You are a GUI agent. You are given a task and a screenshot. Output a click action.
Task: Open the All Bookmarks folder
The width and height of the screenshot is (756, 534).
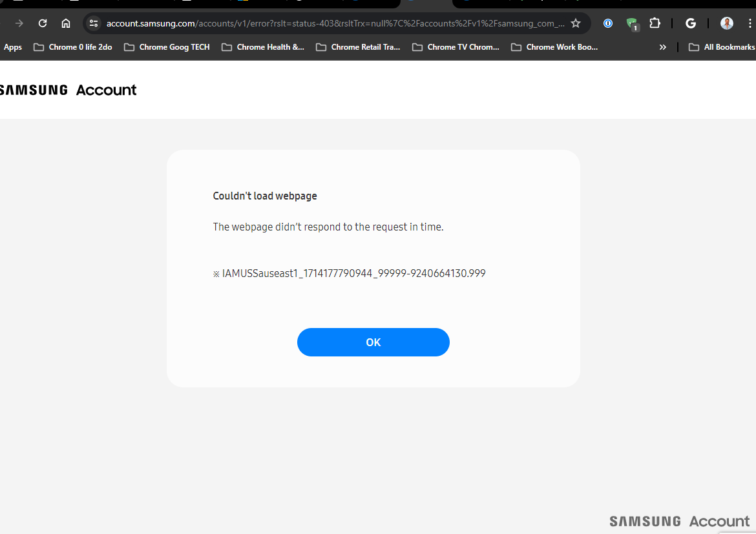pyautogui.click(x=721, y=47)
